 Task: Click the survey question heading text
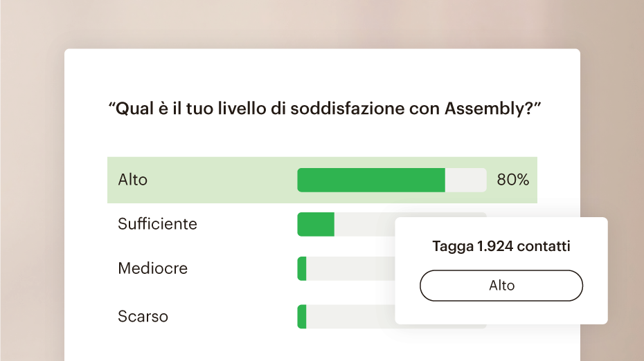pos(324,109)
